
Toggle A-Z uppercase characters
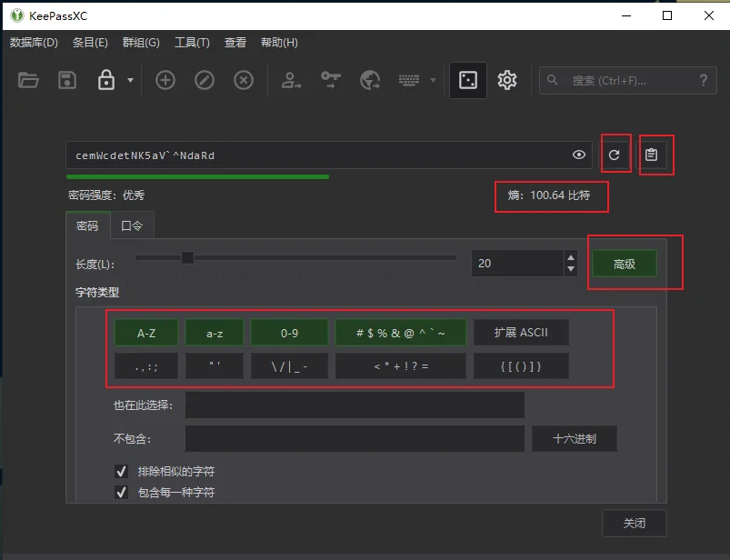coord(146,333)
